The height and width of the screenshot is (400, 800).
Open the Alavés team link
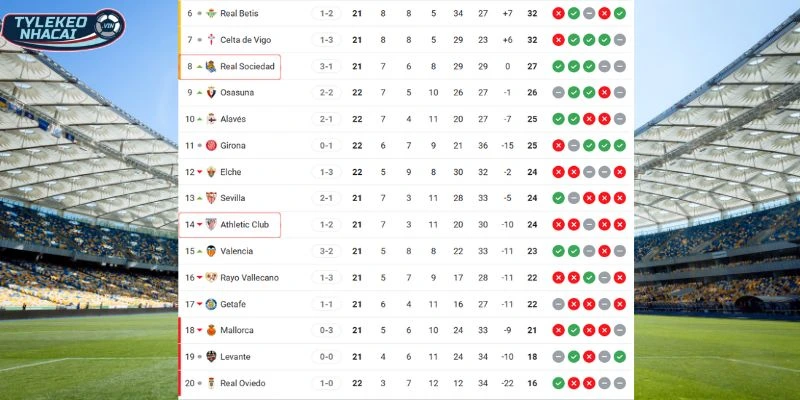233,119
